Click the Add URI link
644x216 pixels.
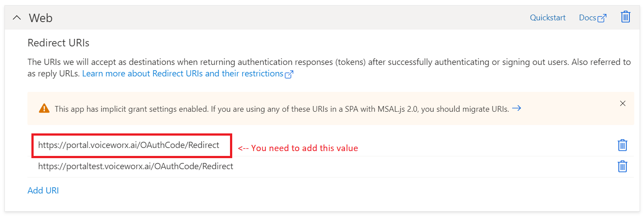(x=43, y=190)
